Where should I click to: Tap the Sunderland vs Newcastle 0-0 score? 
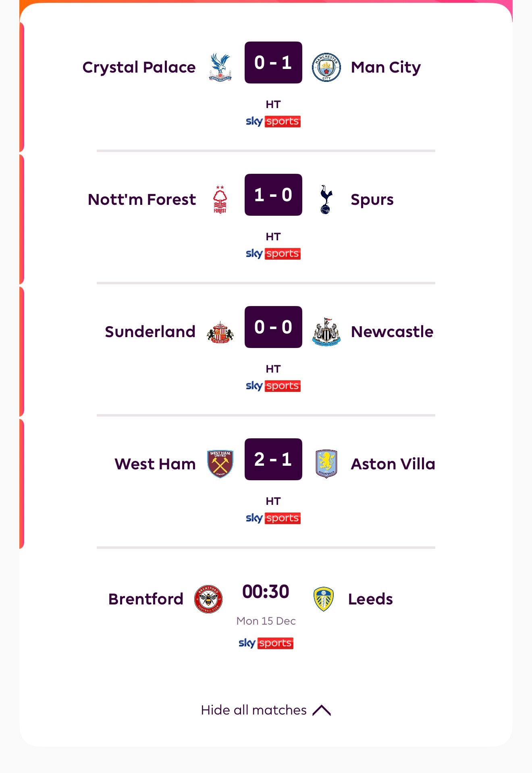[x=273, y=327]
